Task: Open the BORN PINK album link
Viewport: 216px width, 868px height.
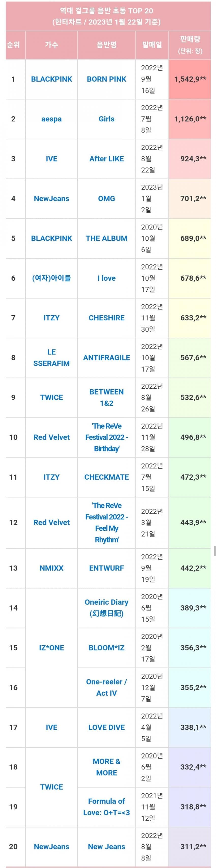Action: click(106, 79)
